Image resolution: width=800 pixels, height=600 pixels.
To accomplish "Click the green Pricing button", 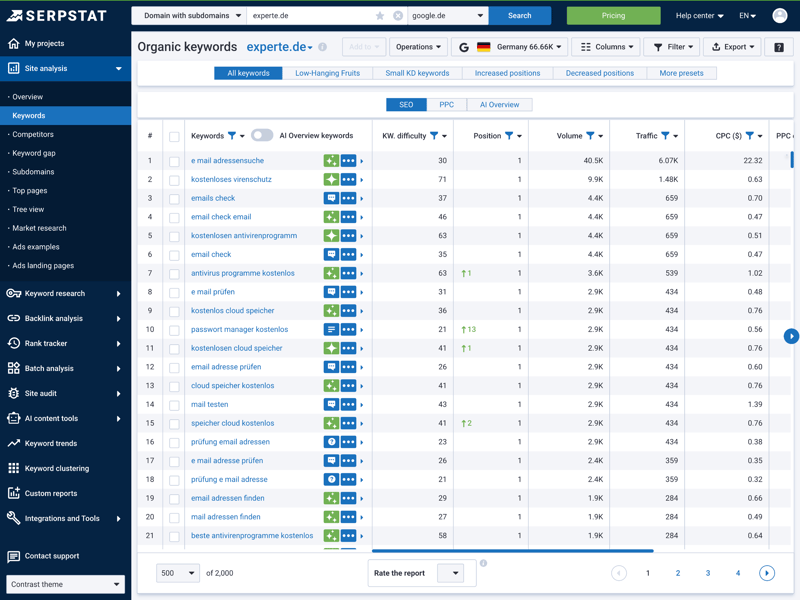I will [613, 16].
